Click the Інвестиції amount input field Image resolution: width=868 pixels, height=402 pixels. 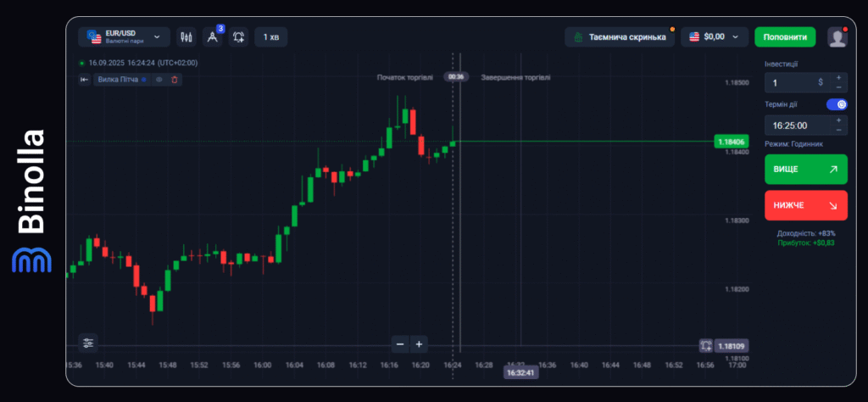pyautogui.click(x=793, y=83)
